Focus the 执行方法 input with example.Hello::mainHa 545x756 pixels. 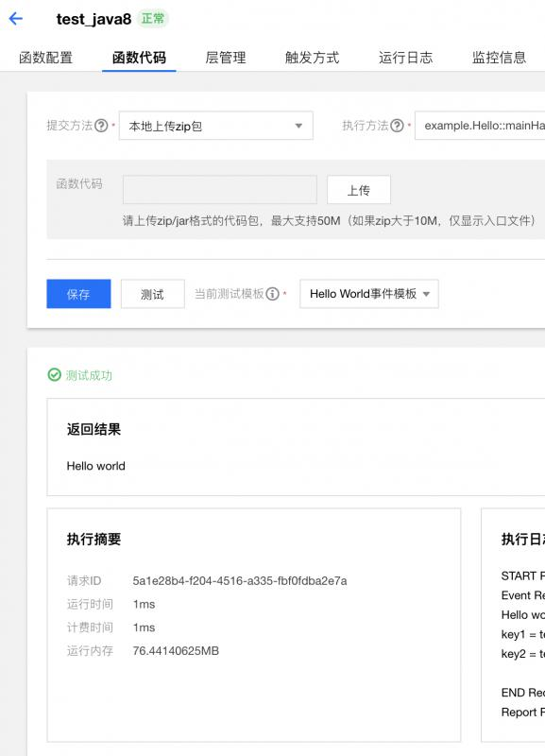pos(480,126)
